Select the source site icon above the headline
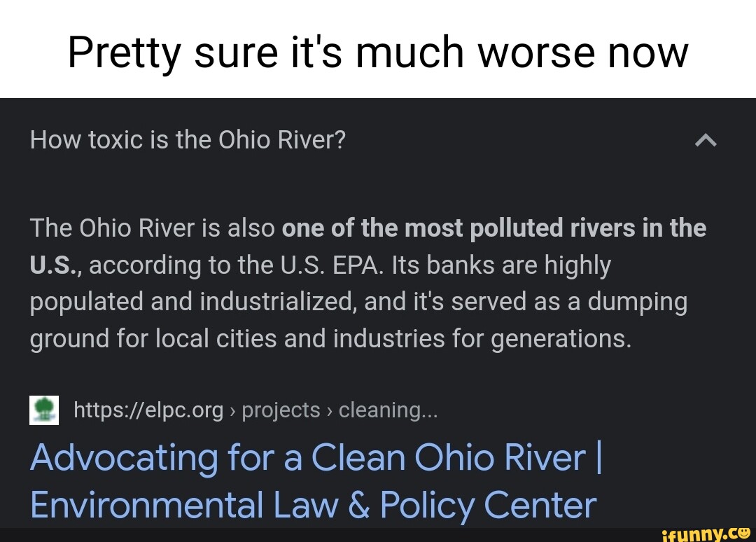Image resolution: width=756 pixels, height=542 pixels. (x=44, y=410)
